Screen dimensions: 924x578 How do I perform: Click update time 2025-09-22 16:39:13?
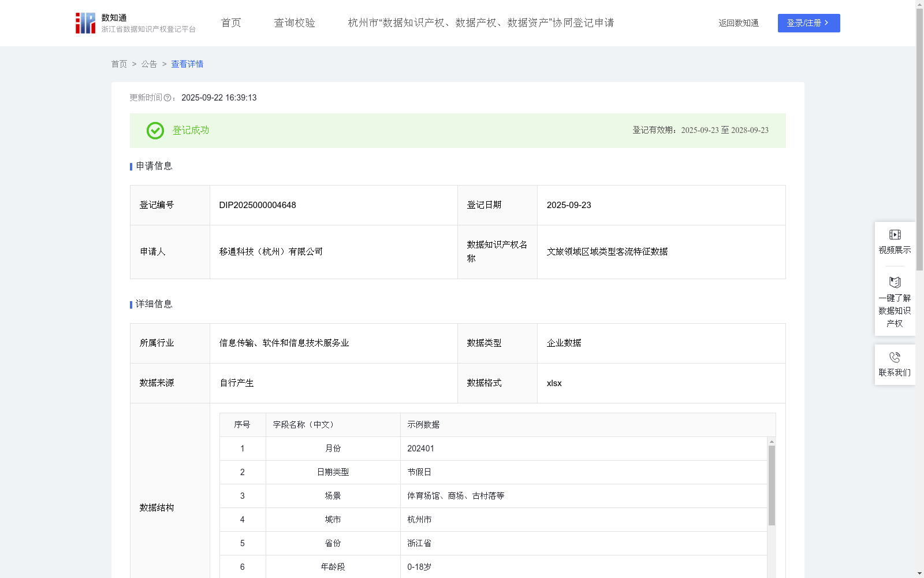pyautogui.click(x=219, y=98)
